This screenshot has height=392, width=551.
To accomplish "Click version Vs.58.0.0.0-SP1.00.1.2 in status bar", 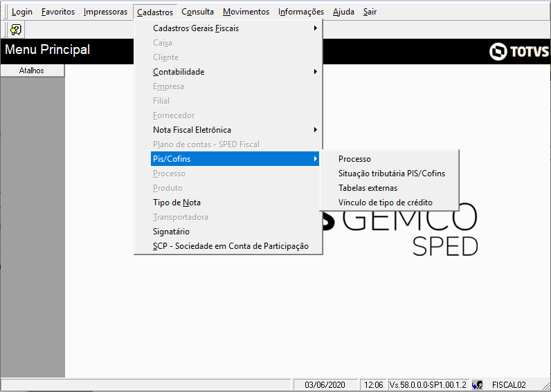I will pos(428,384).
